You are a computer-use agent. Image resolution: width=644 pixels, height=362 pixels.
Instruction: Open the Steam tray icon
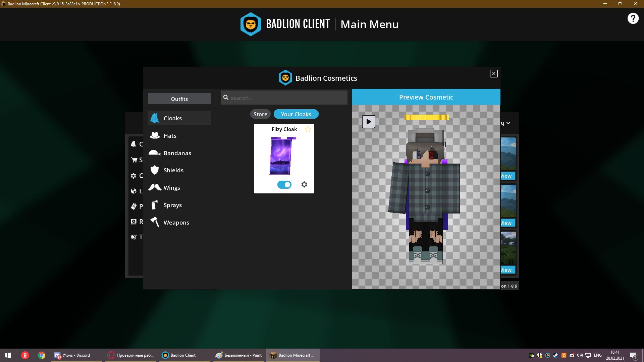[556, 355]
